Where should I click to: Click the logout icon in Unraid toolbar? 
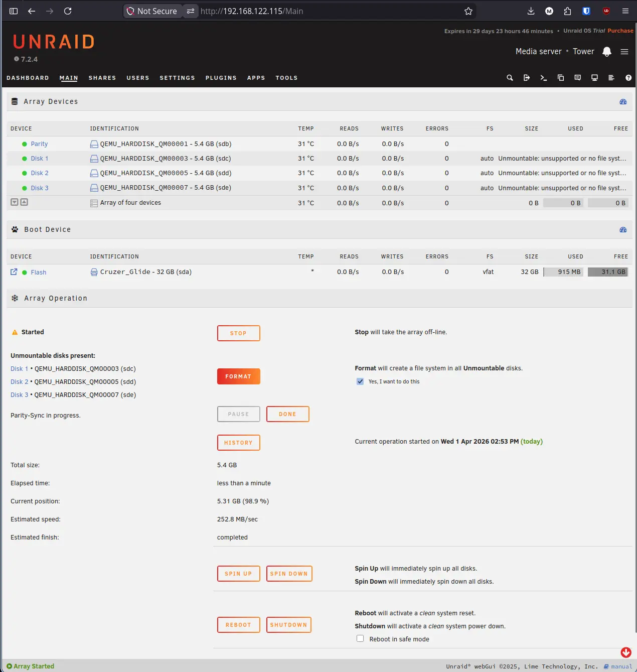pyautogui.click(x=527, y=78)
